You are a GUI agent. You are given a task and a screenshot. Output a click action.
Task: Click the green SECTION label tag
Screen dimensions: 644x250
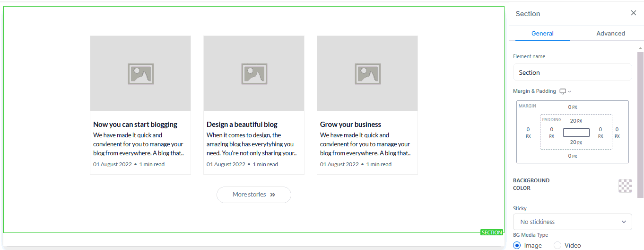pyautogui.click(x=492, y=232)
